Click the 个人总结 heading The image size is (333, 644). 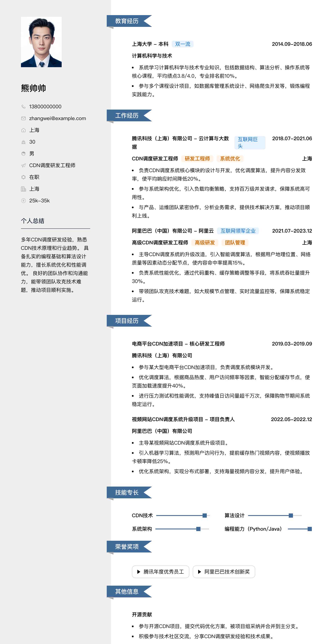33,221
